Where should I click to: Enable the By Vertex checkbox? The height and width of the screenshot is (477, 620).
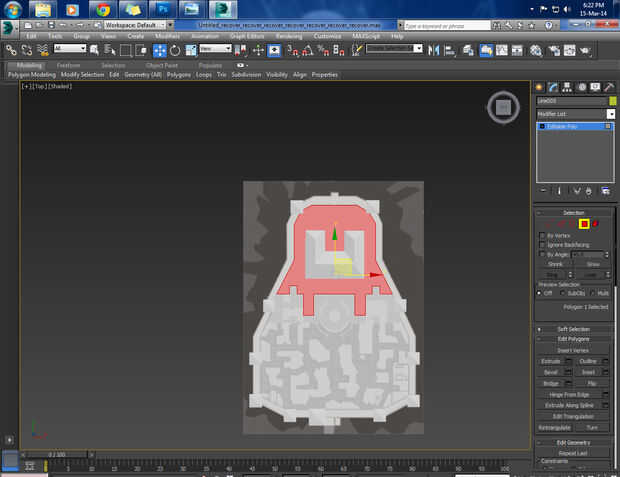542,235
